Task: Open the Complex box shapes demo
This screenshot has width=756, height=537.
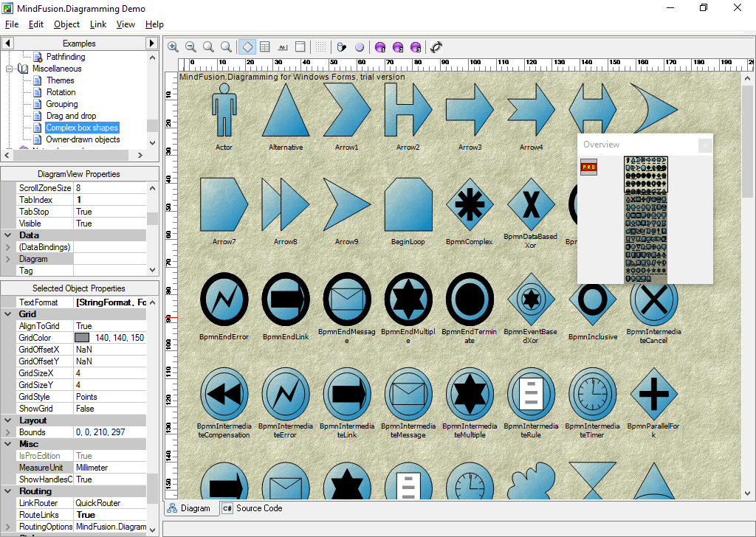Action: pos(81,127)
